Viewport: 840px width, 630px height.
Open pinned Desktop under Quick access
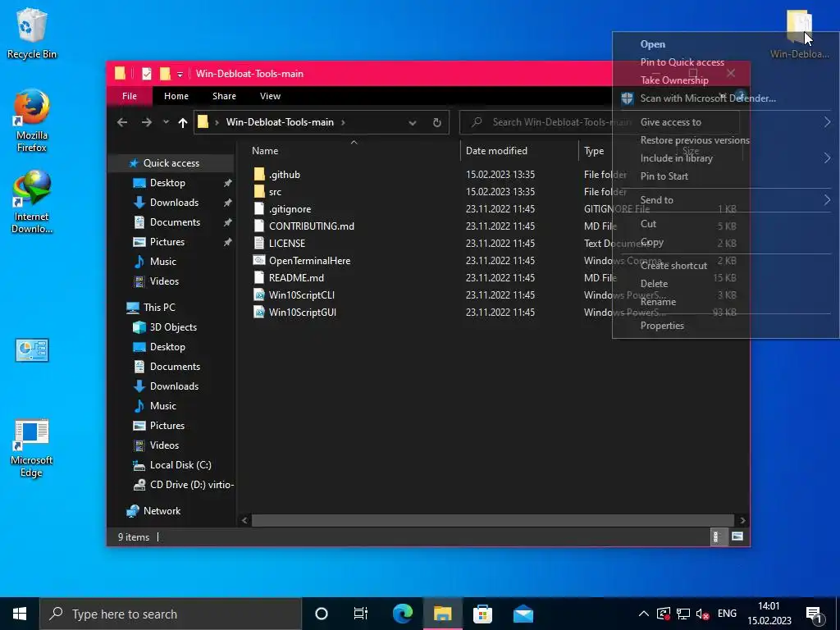tap(167, 183)
